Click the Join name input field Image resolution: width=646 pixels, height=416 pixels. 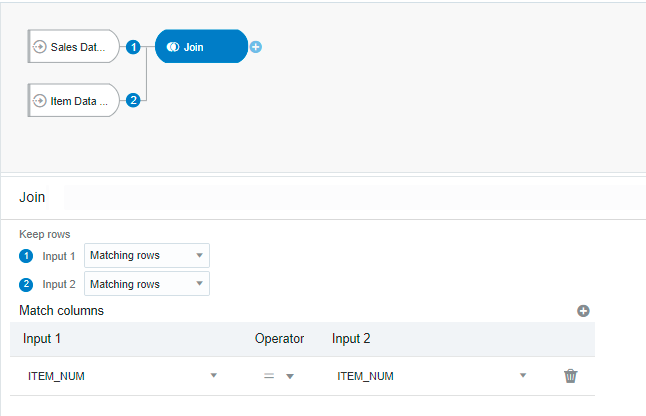(x=355, y=198)
